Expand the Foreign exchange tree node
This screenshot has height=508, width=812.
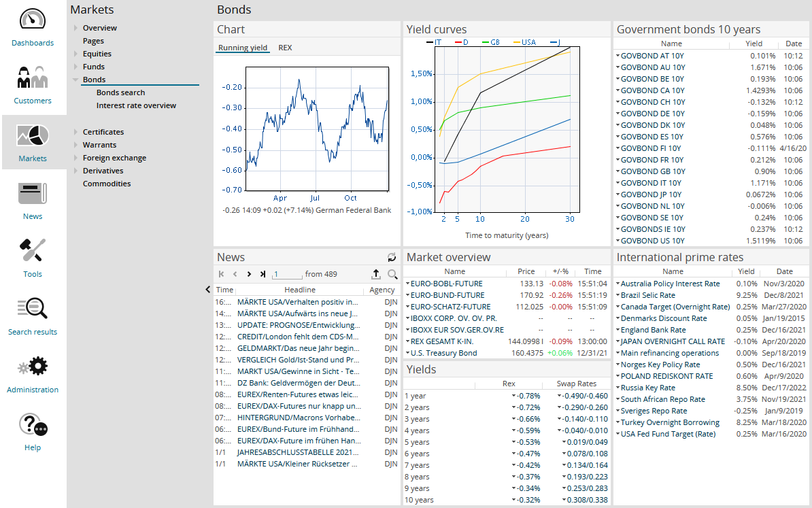[x=76, y=158]
